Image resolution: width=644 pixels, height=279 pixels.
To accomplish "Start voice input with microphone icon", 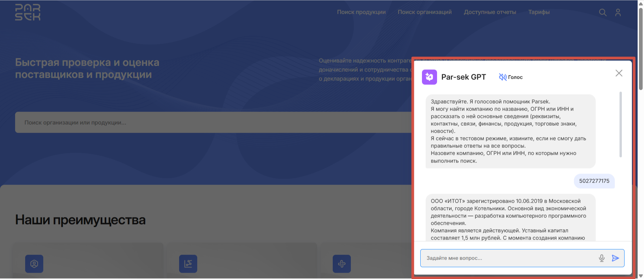I will click(x=602, y=258).
